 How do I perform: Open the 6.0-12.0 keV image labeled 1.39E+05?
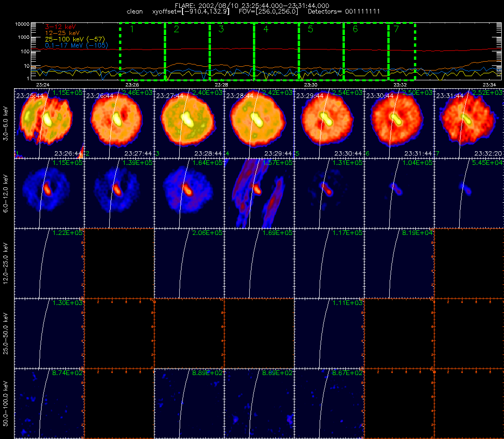coord(119,194)
